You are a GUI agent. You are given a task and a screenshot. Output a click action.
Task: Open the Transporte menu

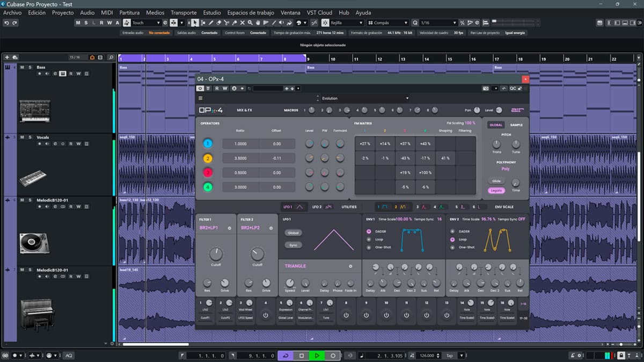184,12
